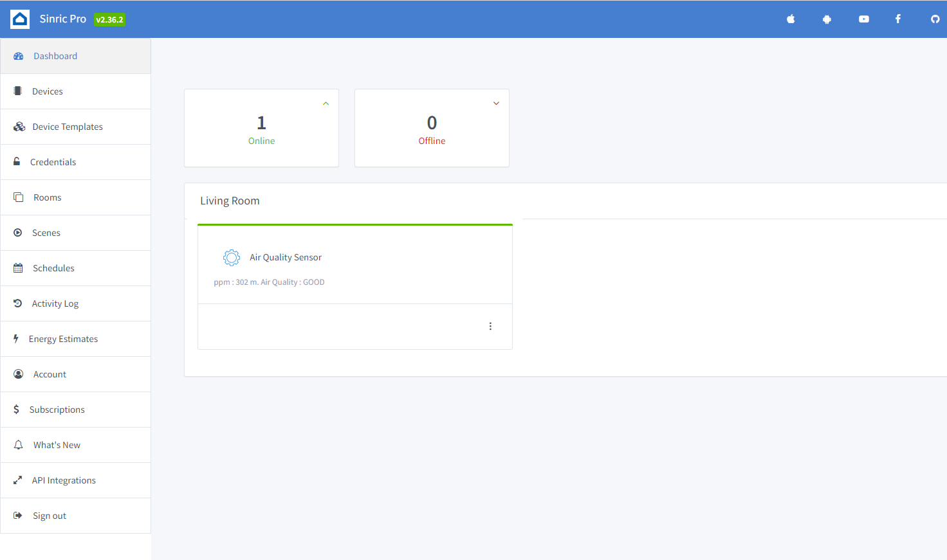Open the Air Quality Sensor device name
This screenshot has height=560, width=947.
(x=286, y=257)
